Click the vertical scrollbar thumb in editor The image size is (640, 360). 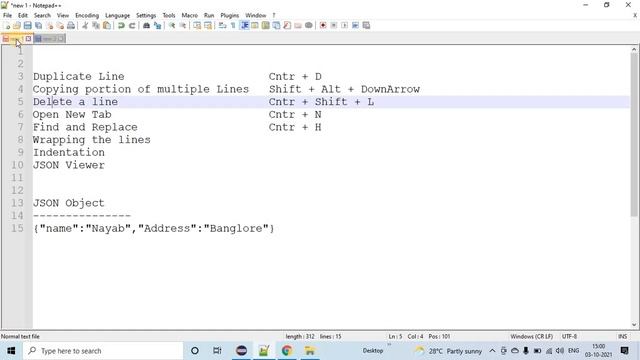pos(634,135)
